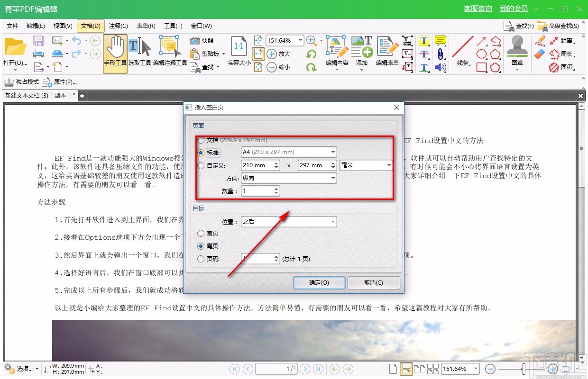The image size is (588, 379).
Task: Open the 方向 orientation dropdown
Action: pos(334,178)
